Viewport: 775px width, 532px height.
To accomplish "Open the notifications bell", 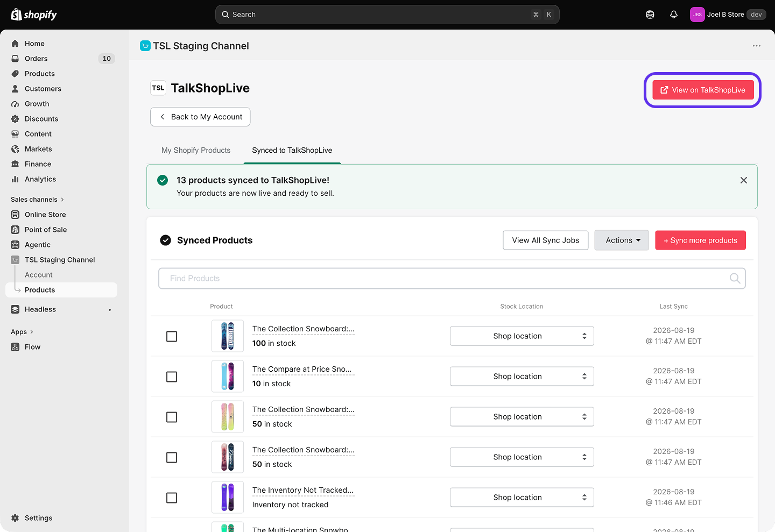I will point(674,15).
